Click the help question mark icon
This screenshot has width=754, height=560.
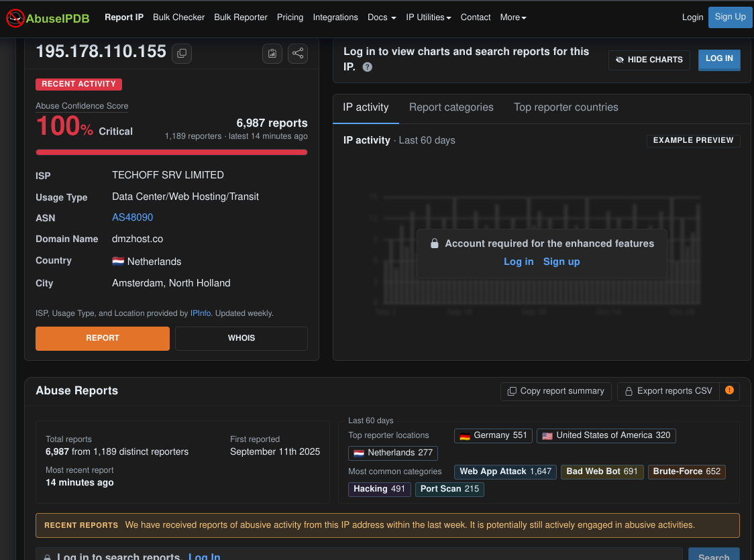click(368, 67)
